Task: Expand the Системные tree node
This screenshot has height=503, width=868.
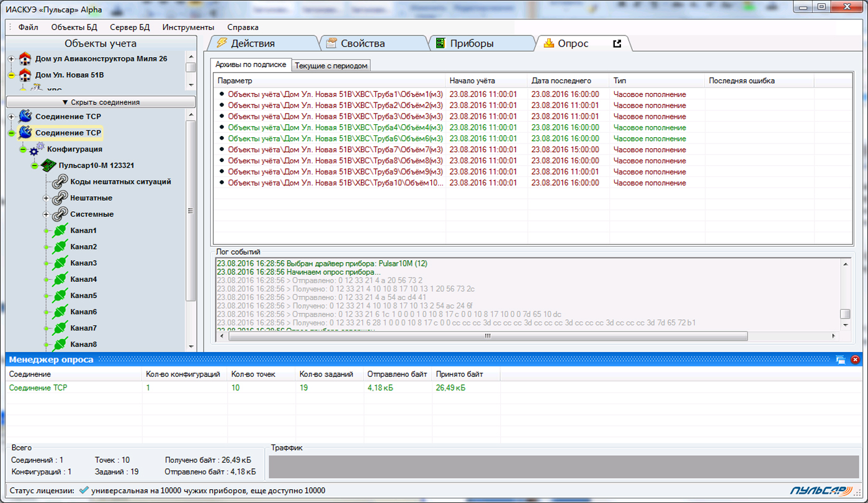Action: pos(46,214)
